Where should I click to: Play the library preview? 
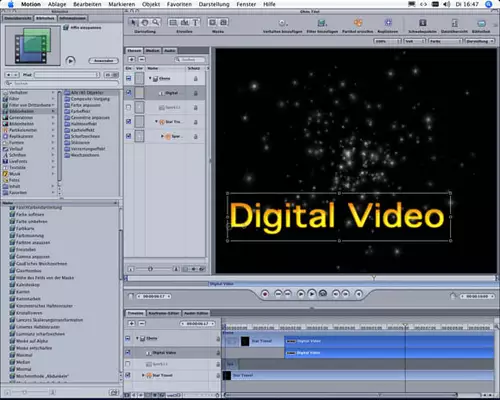pos(70,61)
